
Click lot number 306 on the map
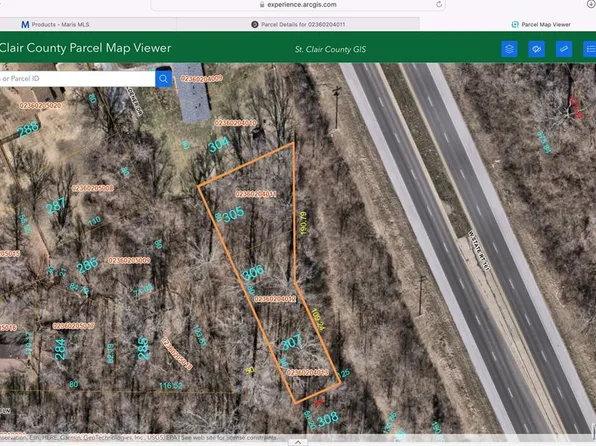(x=253, y=272)
